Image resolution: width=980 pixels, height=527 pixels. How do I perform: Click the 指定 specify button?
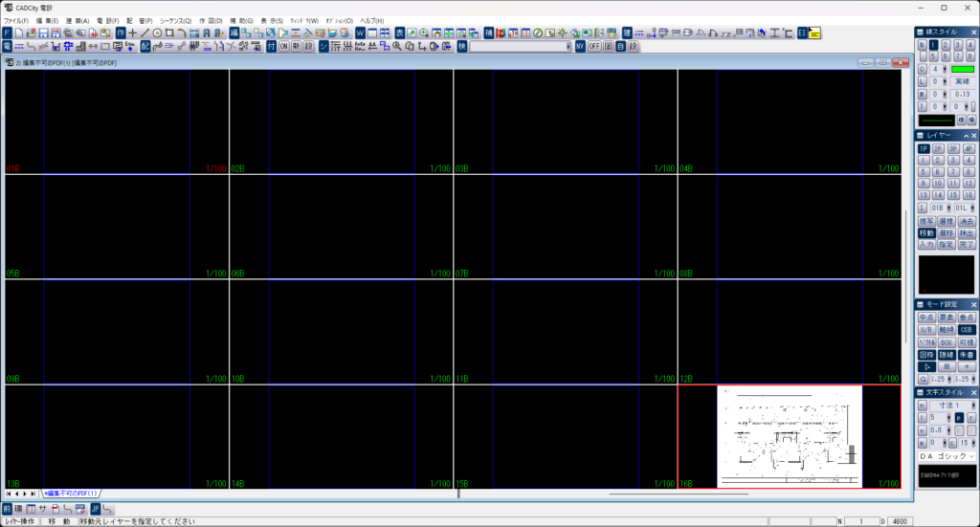tap(947, 245)
